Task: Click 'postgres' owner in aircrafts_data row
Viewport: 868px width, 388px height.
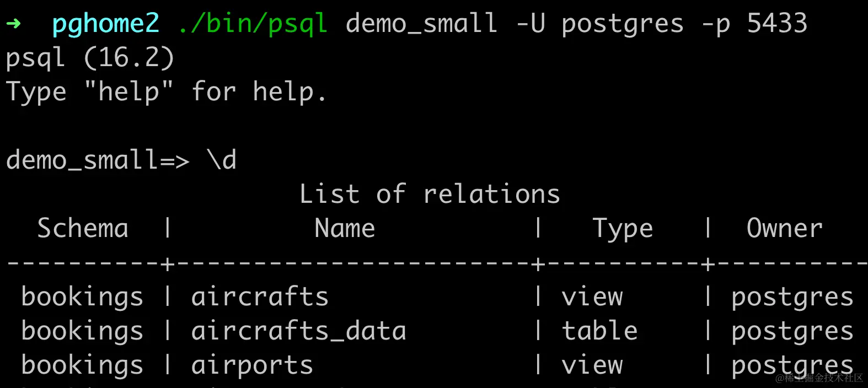Action: point(792,332)
